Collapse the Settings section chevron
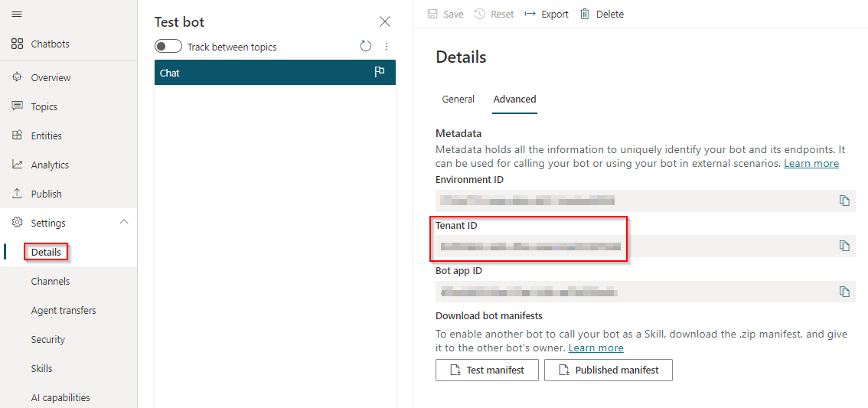 pyautogui.click(x=124, y=223)
